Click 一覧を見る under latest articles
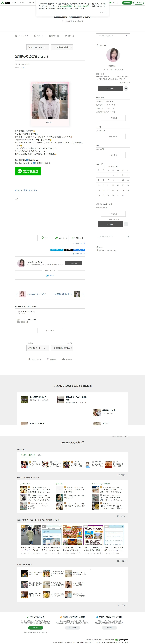 click(x=113, y=118)
